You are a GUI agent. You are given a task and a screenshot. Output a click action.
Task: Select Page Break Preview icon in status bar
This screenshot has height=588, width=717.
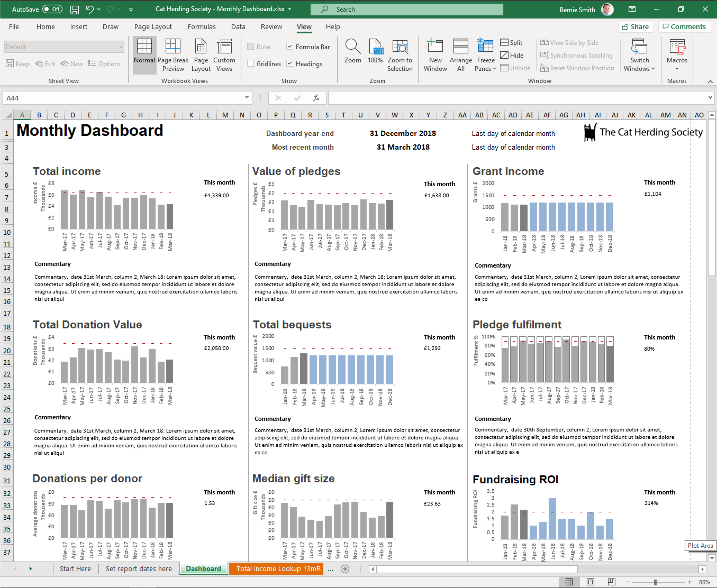coord(611,582)
